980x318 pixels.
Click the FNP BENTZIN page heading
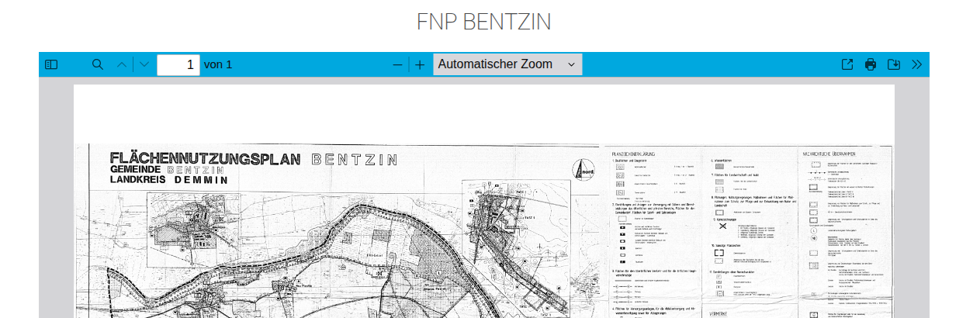click(483, 22)
